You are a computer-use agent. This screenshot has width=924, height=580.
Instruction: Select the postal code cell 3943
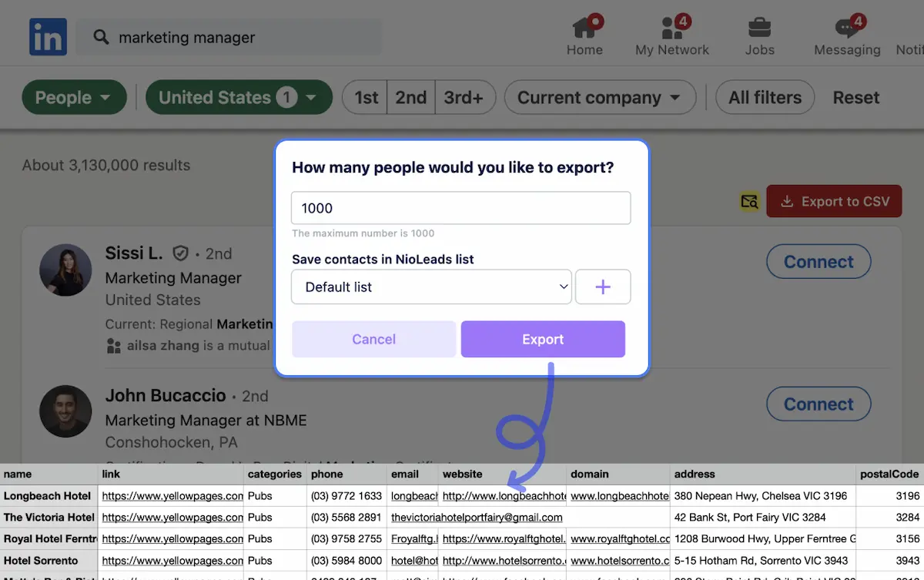[x=890, y=561]
